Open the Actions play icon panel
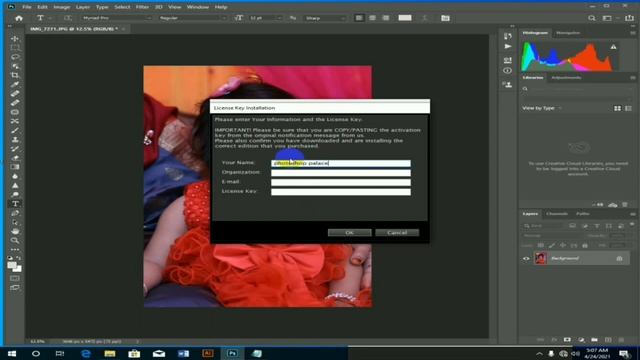The image size is (640, 360). pos(507,47)
